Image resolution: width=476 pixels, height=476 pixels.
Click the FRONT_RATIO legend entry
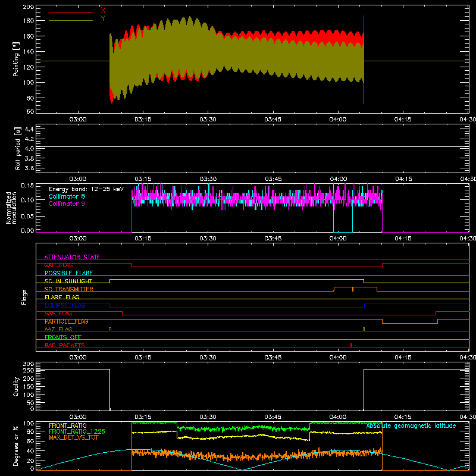[68, 425]
